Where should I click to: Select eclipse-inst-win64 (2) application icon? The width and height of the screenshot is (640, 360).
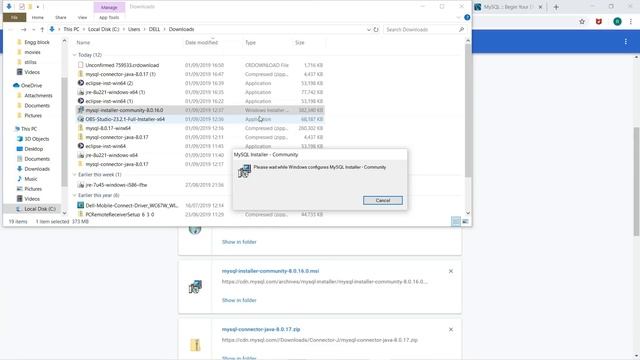80,83
